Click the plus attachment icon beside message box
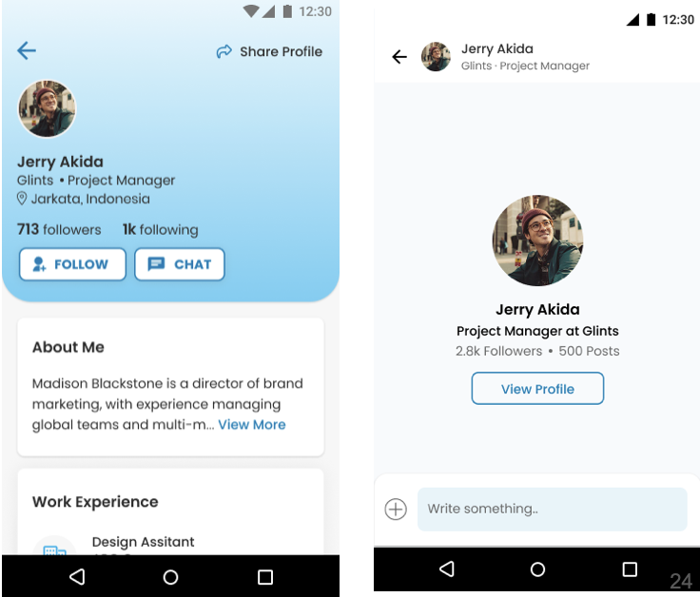Image resolution: width=700 pixels, height=597 pixels. tap(396, 510)
